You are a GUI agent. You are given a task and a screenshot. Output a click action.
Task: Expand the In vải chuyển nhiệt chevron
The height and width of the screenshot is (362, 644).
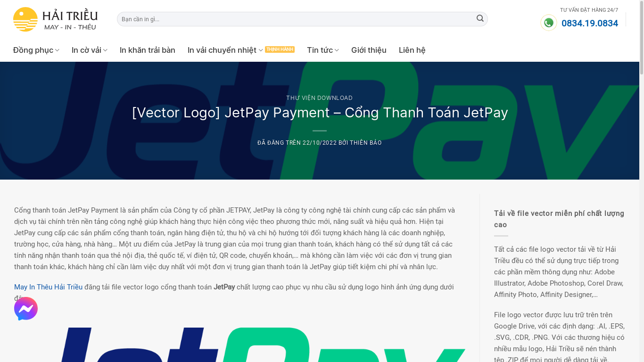(261, 50)
